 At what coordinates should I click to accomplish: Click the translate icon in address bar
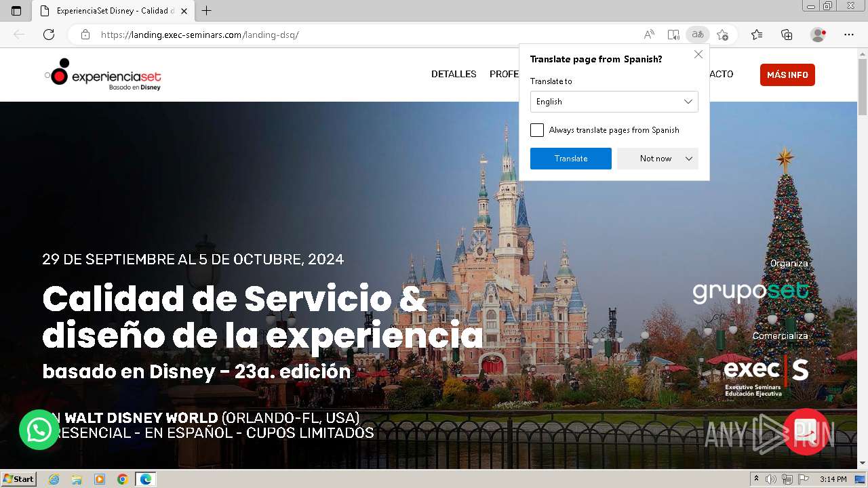697,35
